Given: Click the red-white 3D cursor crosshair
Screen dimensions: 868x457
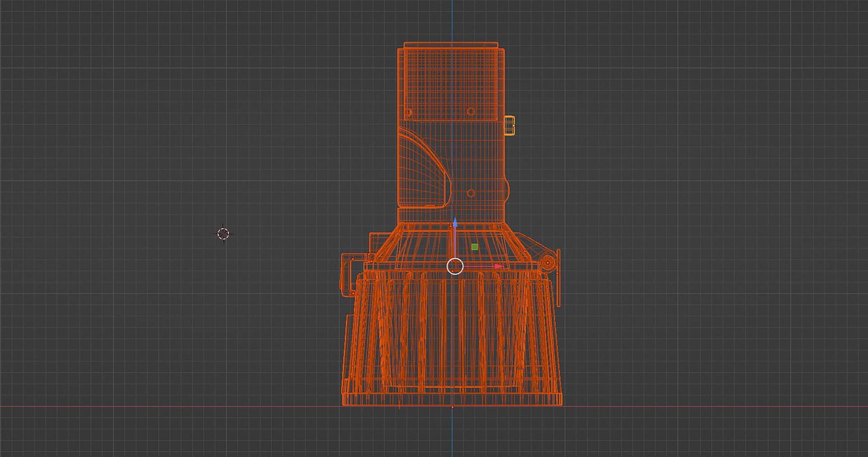Looking at the screenshot, I should click(x=223, y=234).
